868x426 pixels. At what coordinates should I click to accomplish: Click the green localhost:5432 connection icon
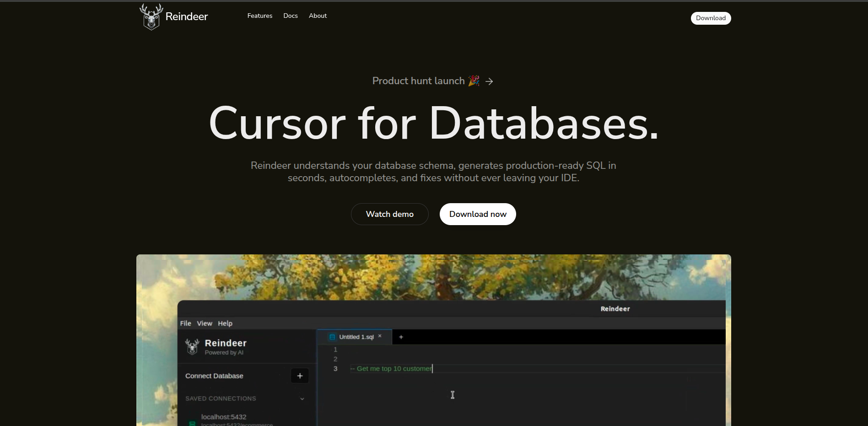193,423
